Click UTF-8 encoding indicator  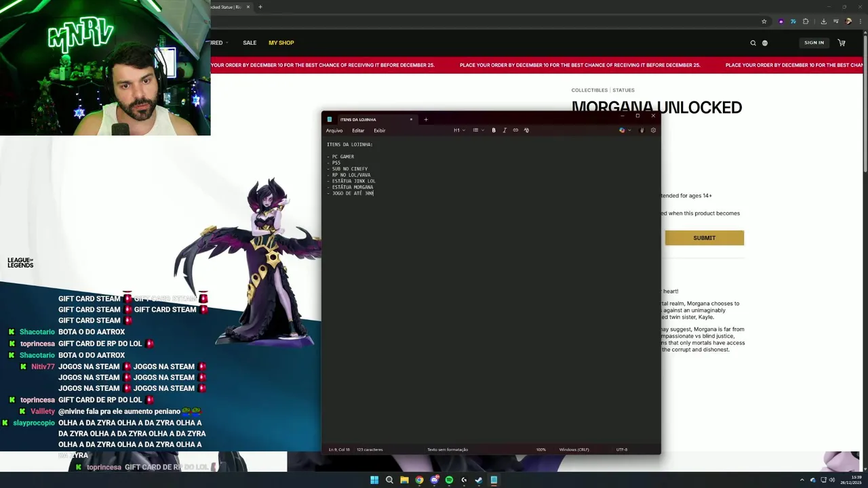pos(621,449)
